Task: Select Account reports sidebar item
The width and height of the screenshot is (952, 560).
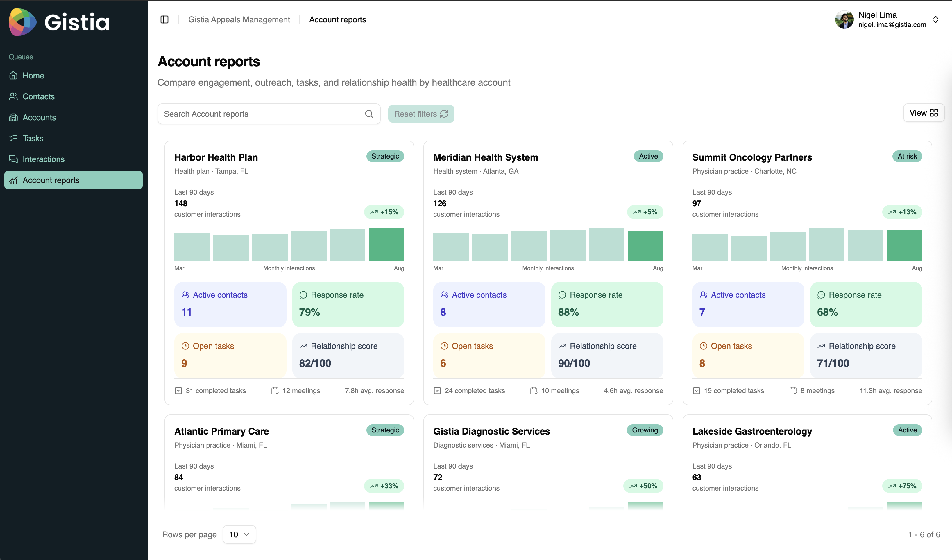Action: (73, 180)
